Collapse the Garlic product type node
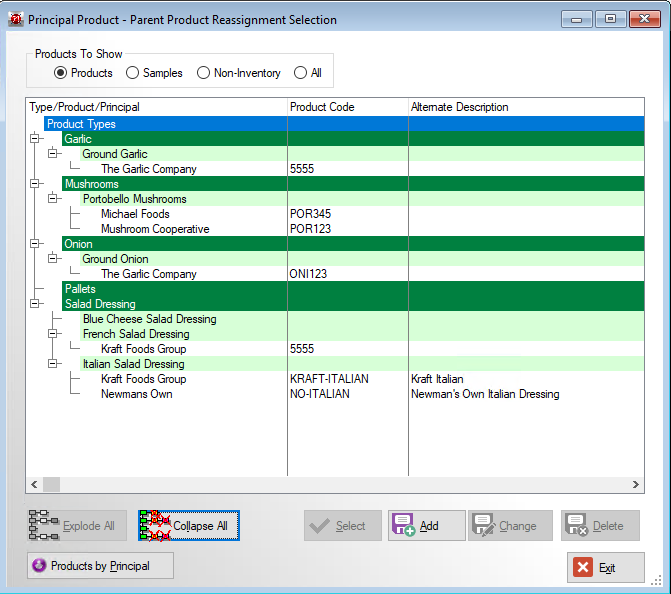The image size is (671, 594). [35, 138]
